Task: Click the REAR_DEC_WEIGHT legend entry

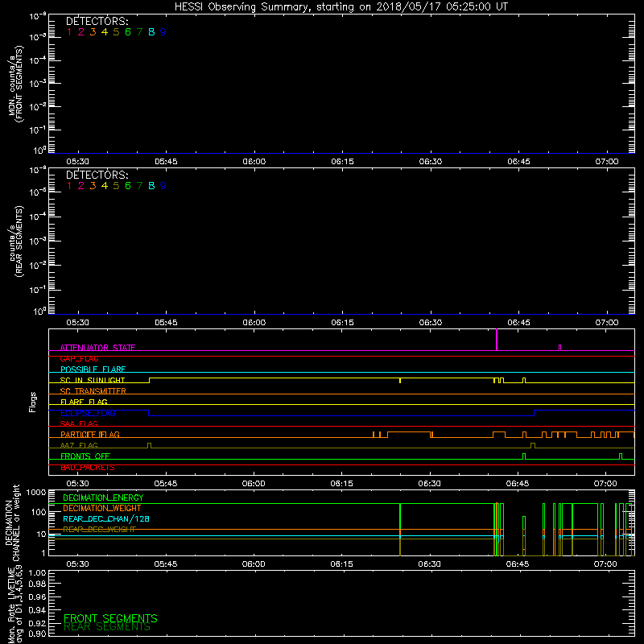Action: 99,530
